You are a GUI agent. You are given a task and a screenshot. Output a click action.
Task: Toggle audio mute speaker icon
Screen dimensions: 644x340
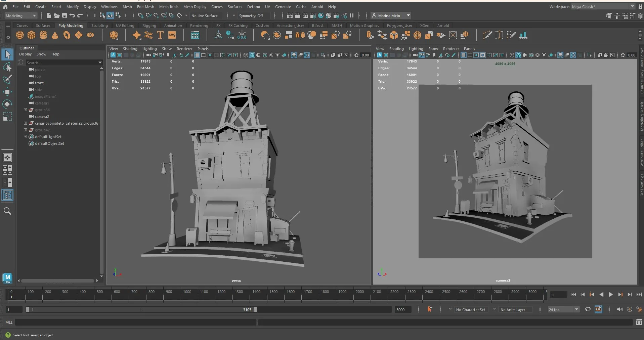tap(620, 309)
